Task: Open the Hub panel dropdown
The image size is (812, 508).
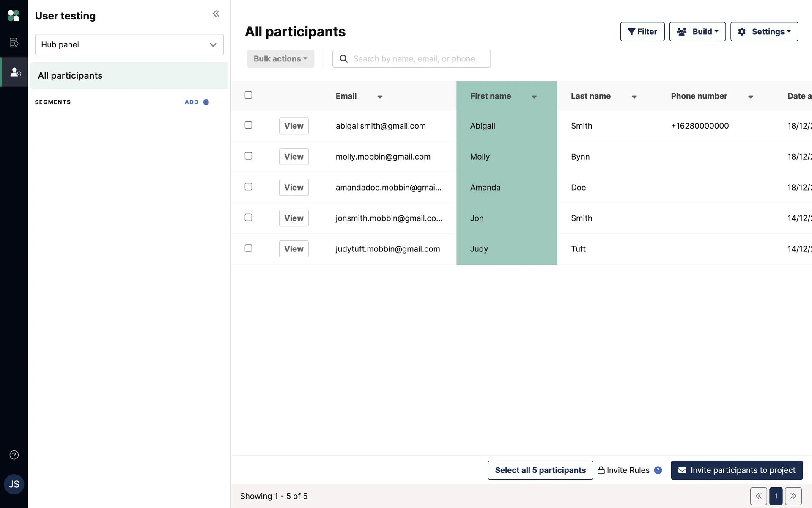Action: (129, 44)
